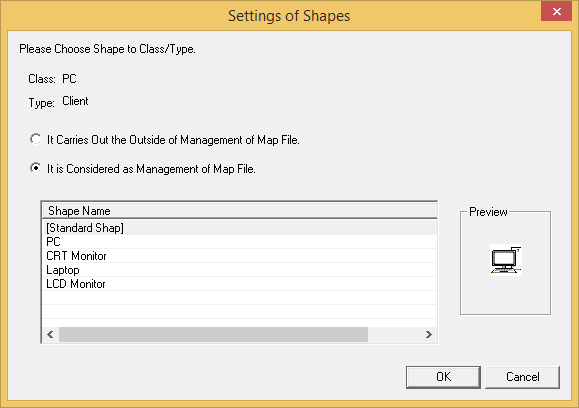Dismiss the dialog using Cancel
Image resolution: width=579 pixels, height=408 pixels.
click(x=523, y=377)
